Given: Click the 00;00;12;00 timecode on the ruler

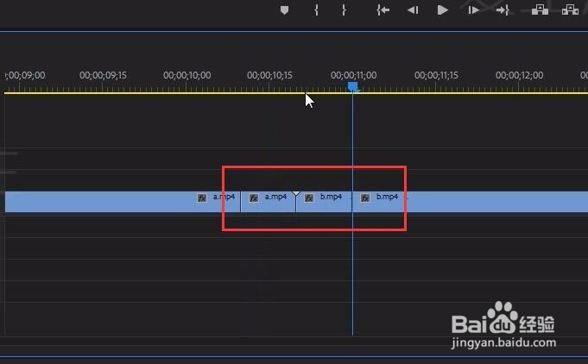Looking at the screenshot, I should (520, 75).
